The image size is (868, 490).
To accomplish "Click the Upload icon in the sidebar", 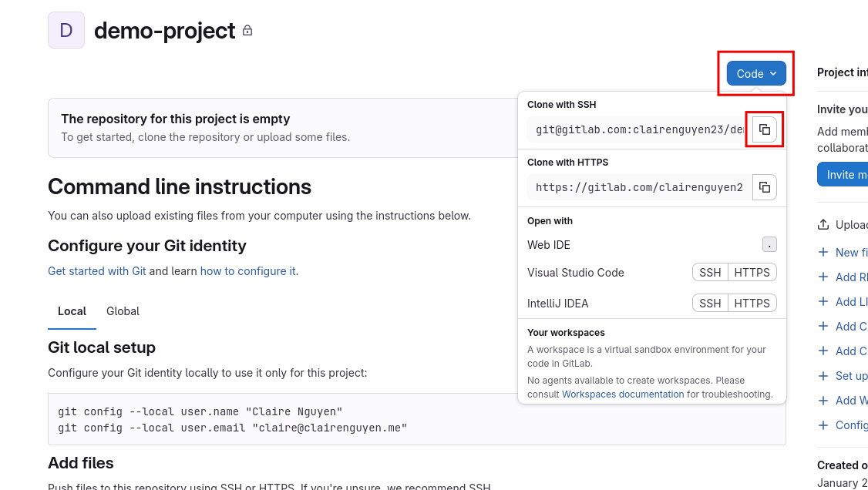I will (x=824, y=224).
